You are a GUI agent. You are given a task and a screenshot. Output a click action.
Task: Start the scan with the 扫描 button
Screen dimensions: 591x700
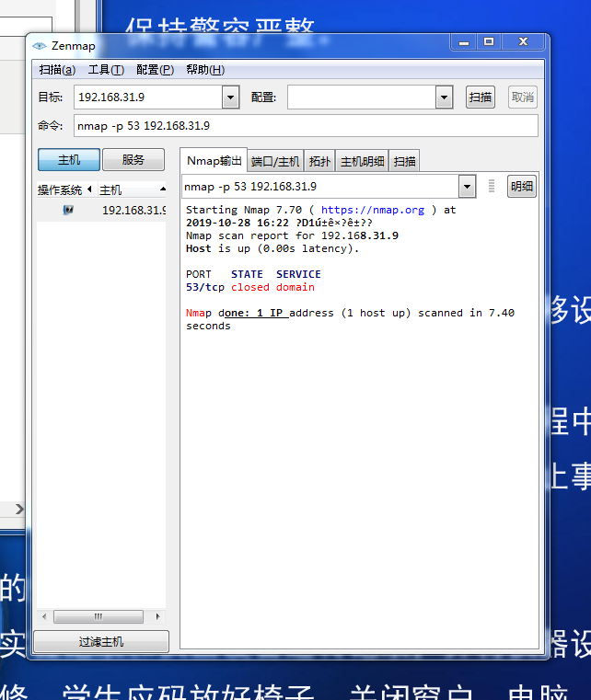pos(481,98)
